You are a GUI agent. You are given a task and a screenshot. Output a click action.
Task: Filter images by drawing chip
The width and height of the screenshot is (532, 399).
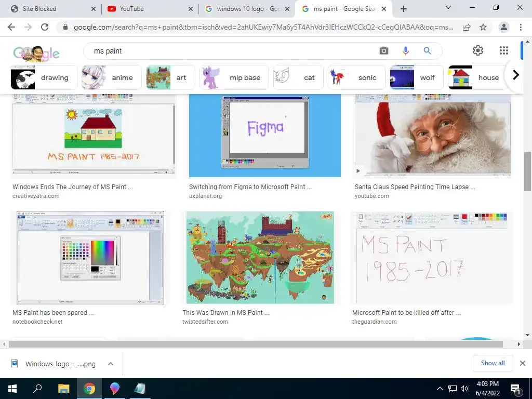pyautogui.click(x=44, y=77)
